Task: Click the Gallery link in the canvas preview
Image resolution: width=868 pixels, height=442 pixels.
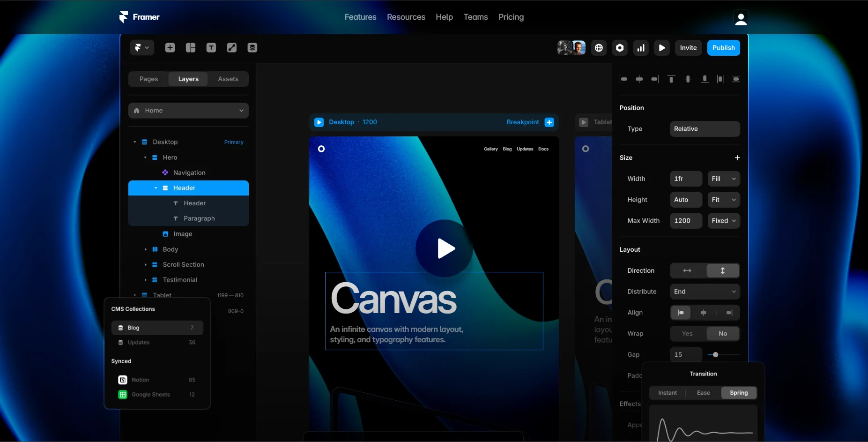Action: 491,149
